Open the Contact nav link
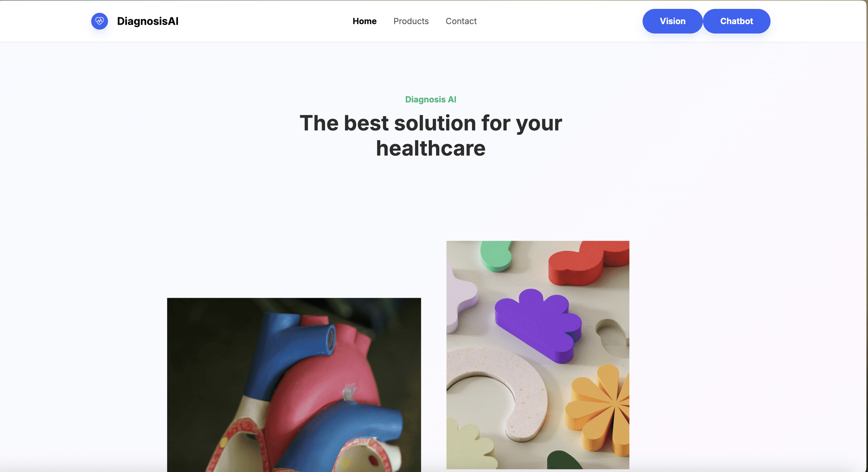Image resolution: width=868 pixels, height=472 pixels. click(x=461, y=21)
